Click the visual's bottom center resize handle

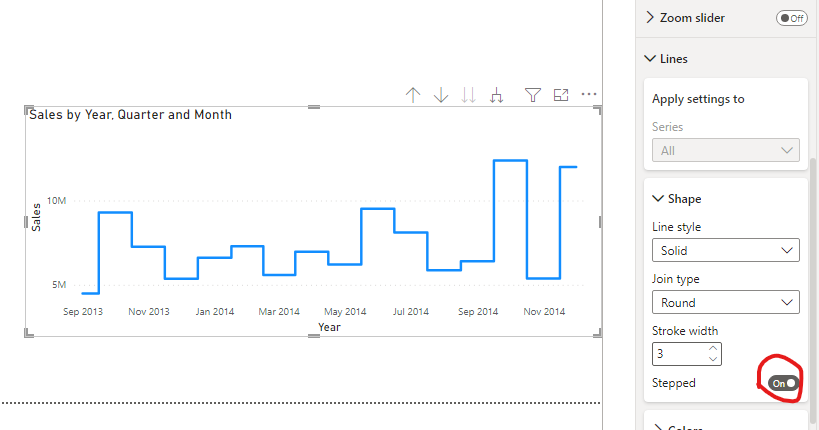click(x=314, y=336)
